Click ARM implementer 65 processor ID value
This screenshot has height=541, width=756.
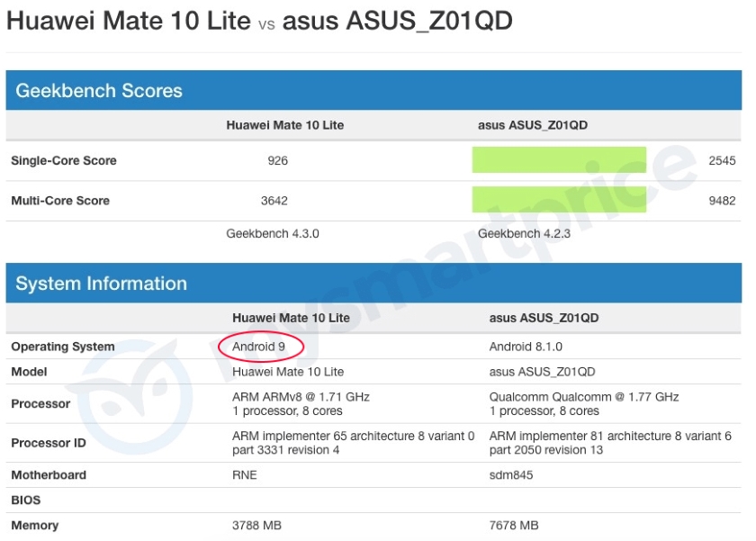[x=353, y=443]
